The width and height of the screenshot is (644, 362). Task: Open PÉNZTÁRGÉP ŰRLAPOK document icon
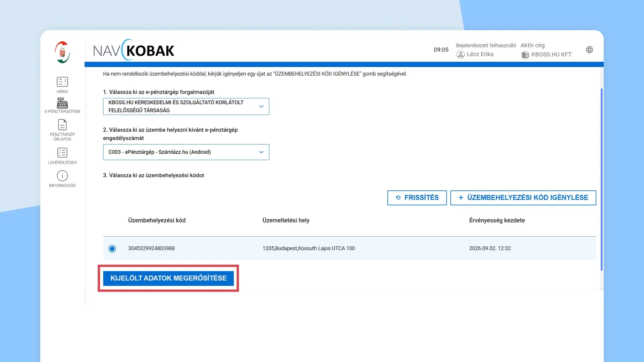[x=62, y=125]
